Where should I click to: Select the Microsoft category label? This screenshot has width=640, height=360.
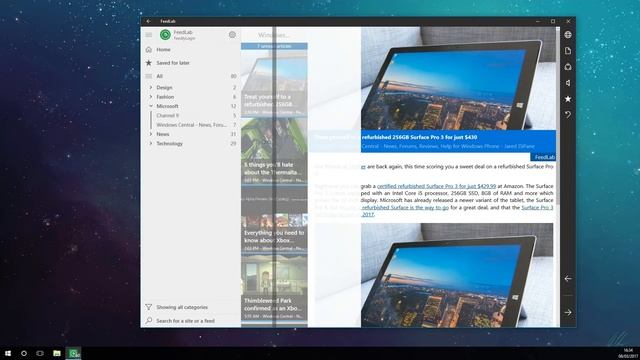pyautogui.click(x=167, y=106)
